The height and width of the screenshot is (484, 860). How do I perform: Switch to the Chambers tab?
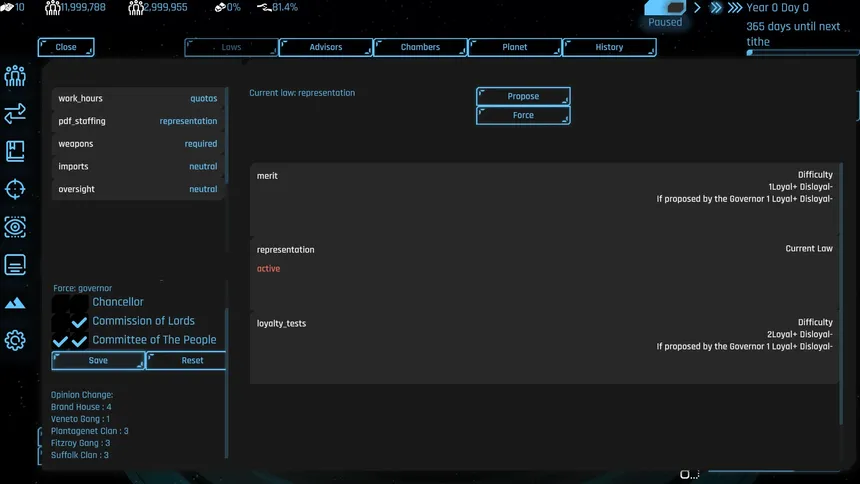click(420, 47)
